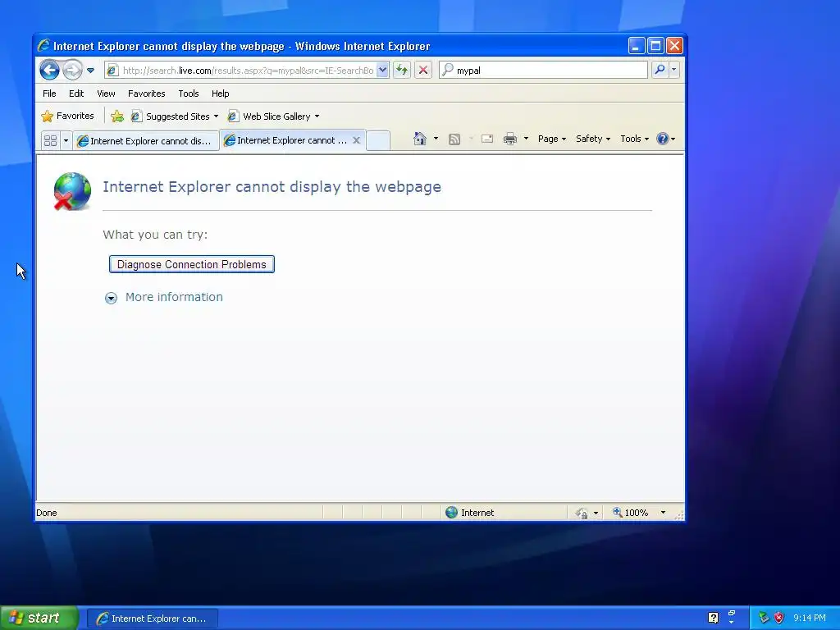
Task: Open the Tools menu in menu bar
Action: click(189, 94)
